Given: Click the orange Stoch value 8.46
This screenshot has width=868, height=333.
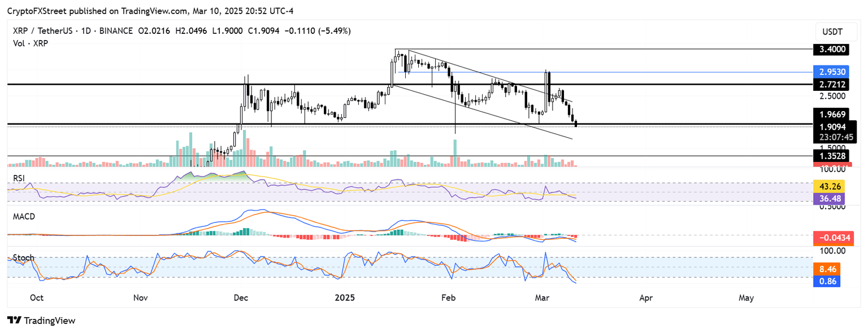Looking at the screenshot, I should click(x=827, y=269).
